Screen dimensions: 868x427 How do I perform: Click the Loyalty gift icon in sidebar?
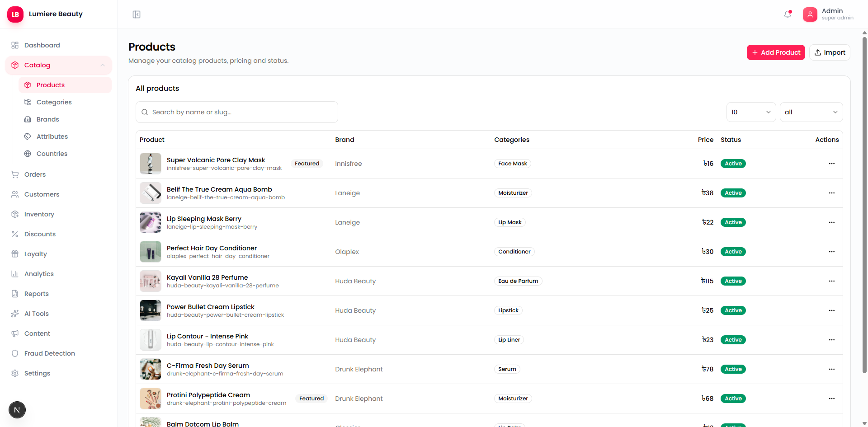[15, 254]
